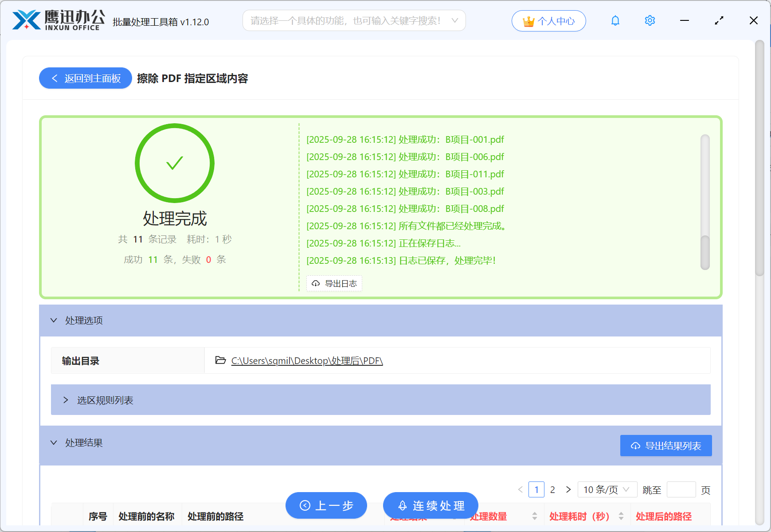771x532 pixels.
Task: Open the function search dropdown
Action: click(354, 20)
